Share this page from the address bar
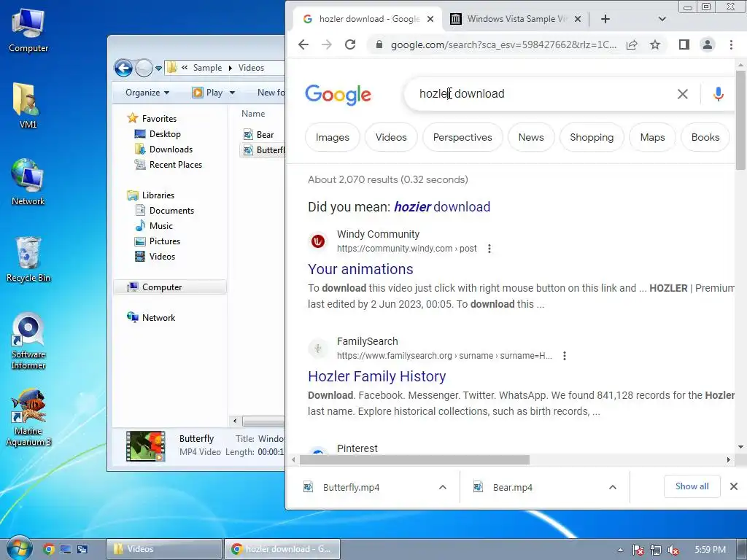The image size is (747, 560). (x=632, y=44)
